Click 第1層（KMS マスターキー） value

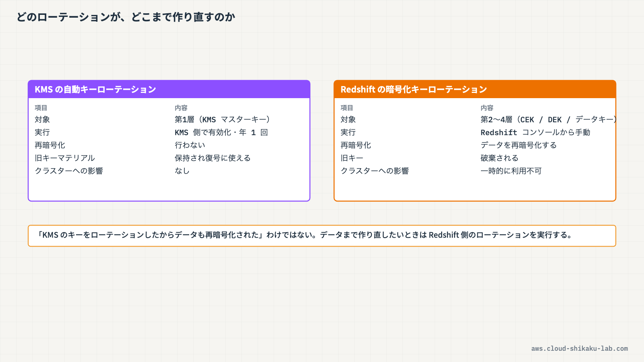[x=222, y=119]
